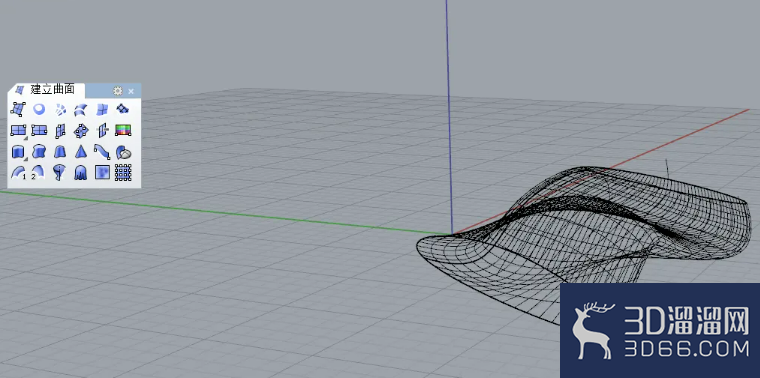The height and width of the screenshot is (378, 760).
Task: Select Extrude normal to surface tool
Action: [x=123, y=152]
